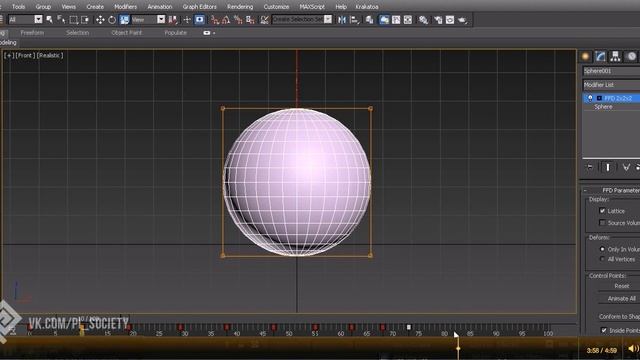Toggle the Lattice checkbox
Viewport: 640px width, 360px height.
(602, 211)
